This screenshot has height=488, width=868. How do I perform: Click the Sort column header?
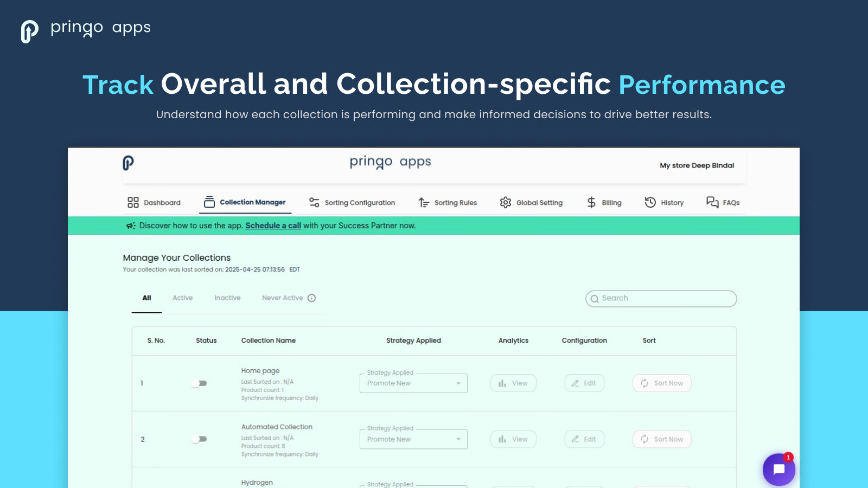point(649,341)
